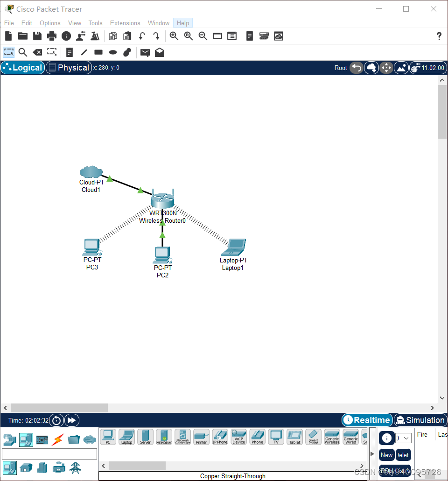Click the open file folder icon
Screen dimensions: 448x481
click(x=23, y=36)
